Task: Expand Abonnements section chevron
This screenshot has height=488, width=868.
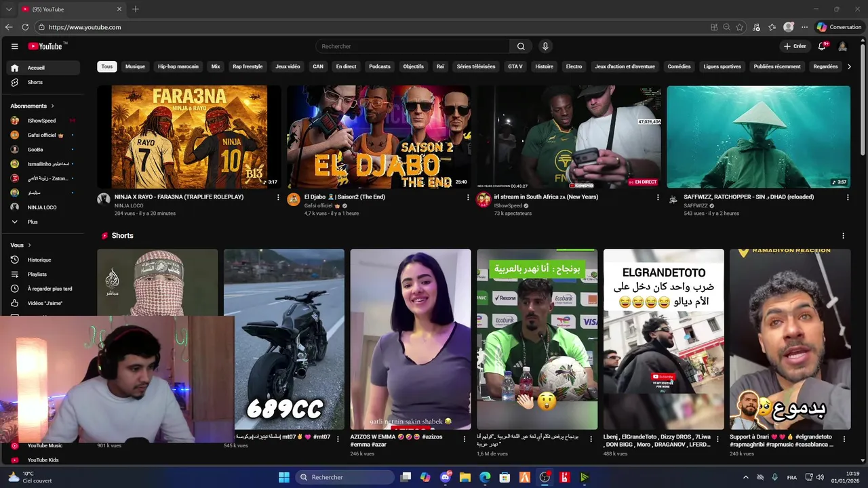Action: 52,106
